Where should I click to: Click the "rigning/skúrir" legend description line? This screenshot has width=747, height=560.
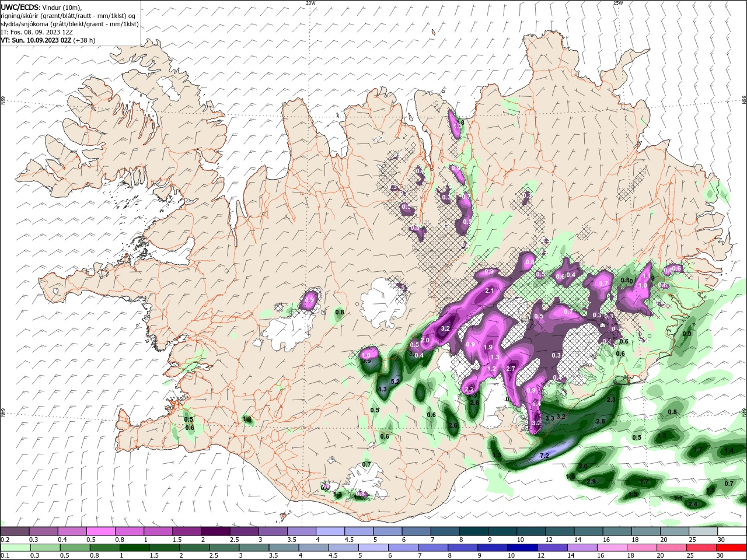tap(68, 16)
